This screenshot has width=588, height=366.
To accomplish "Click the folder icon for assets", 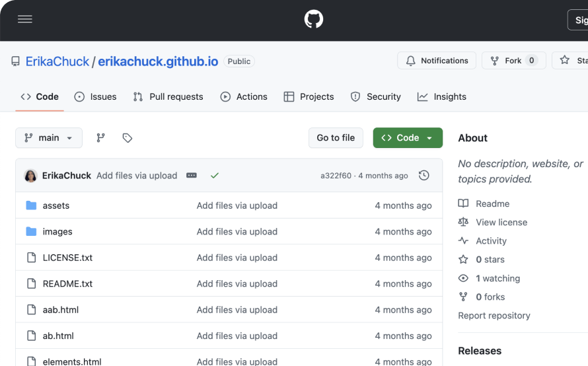I will [31, 205].
